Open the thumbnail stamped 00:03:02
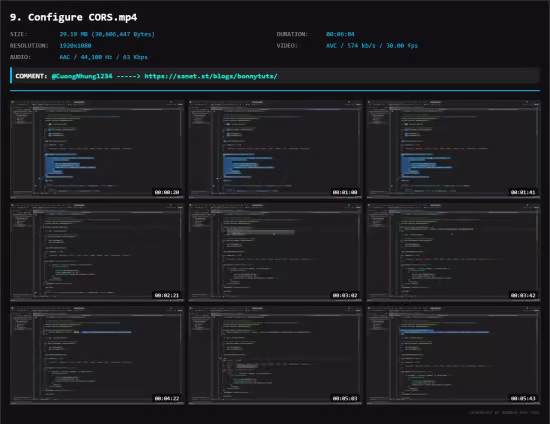This screenshot has width=550, height=424. coord(275,252)
